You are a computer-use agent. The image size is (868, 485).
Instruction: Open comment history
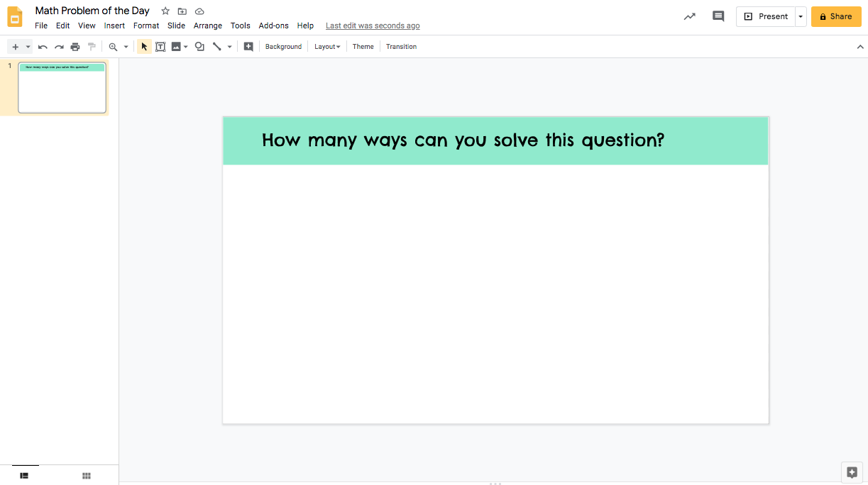(718, 16)
